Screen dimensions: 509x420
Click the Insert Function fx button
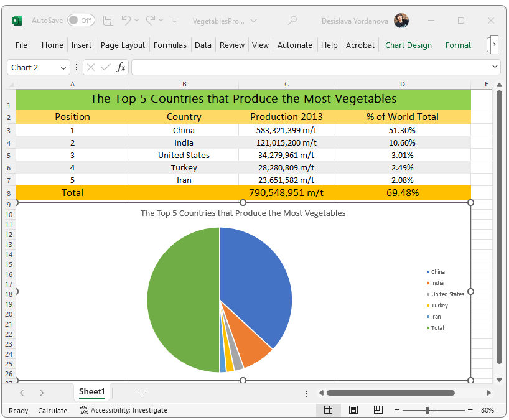[121, 67]
